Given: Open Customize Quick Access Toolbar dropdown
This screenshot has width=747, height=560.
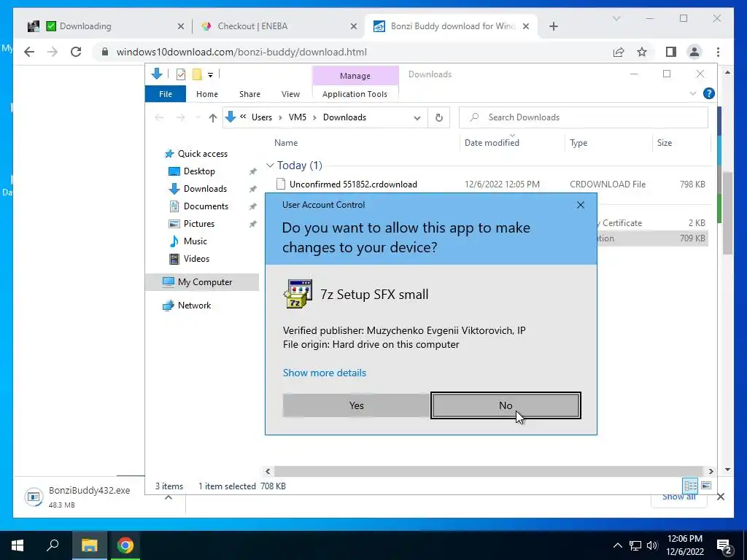Looking at the screenshot, I should click(210, 75).
